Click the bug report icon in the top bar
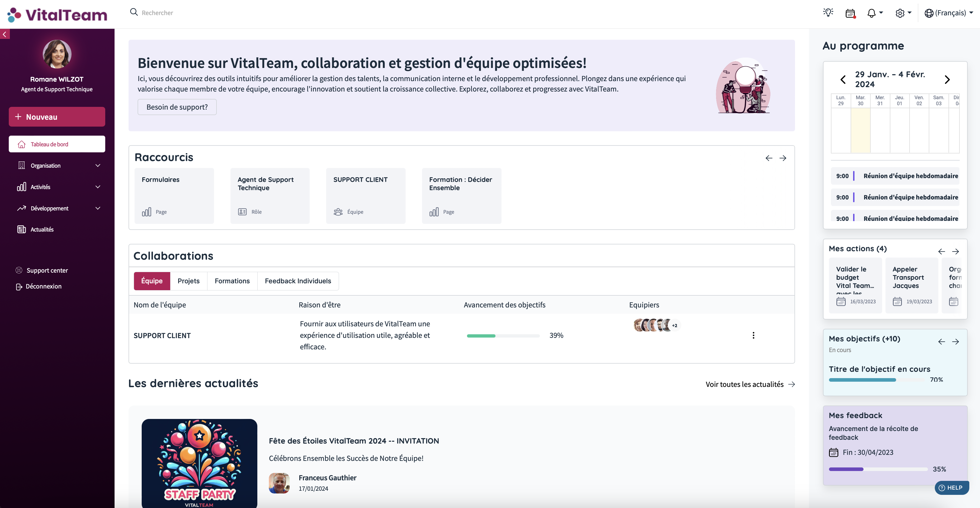 (828, 13)
